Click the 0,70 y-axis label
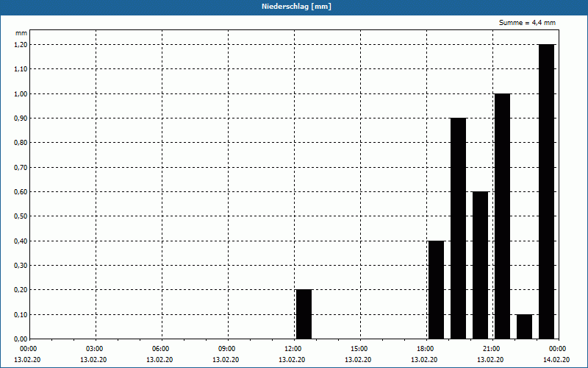 21,168
